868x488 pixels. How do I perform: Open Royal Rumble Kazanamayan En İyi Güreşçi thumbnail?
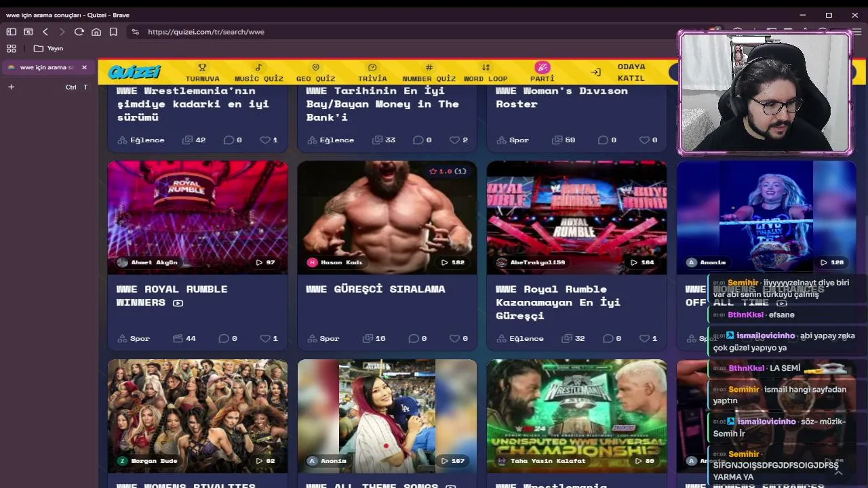point(576,218)
